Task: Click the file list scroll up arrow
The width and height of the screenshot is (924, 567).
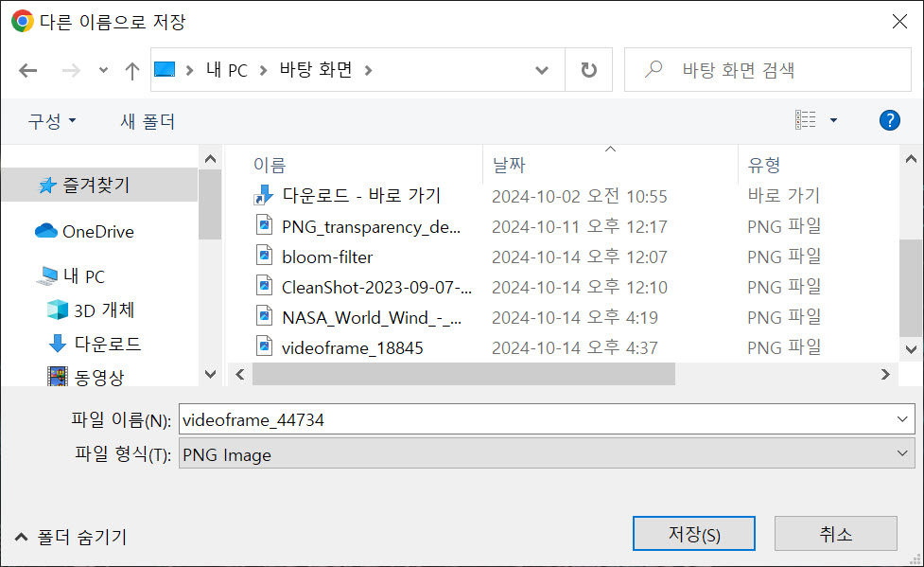Action: coord(911,159)
